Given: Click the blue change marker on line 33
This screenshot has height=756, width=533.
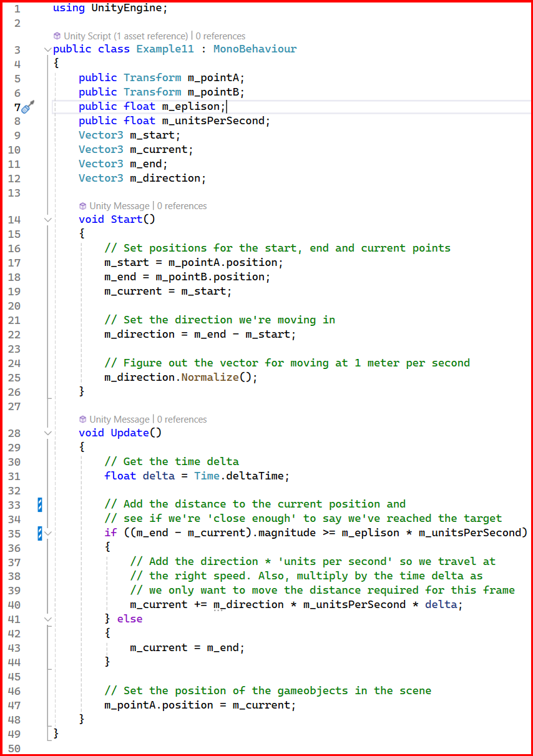Looking at the screenshot, I should [x=40, y=504].
